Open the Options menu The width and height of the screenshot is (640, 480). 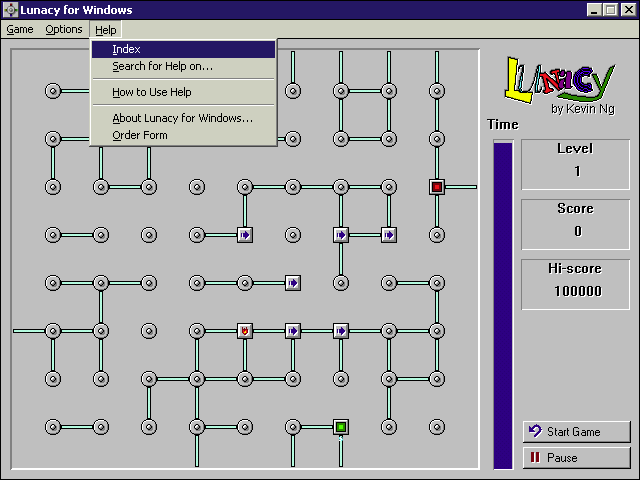64,30
